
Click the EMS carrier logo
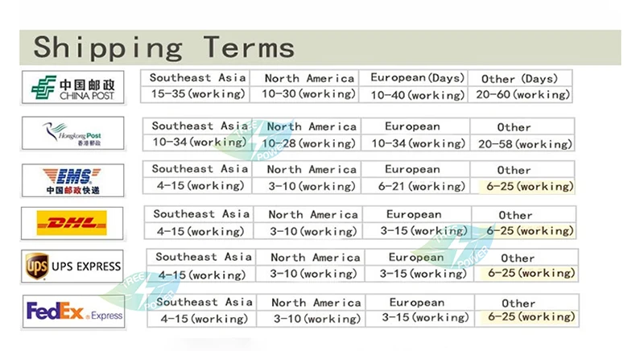click(72, 180)
